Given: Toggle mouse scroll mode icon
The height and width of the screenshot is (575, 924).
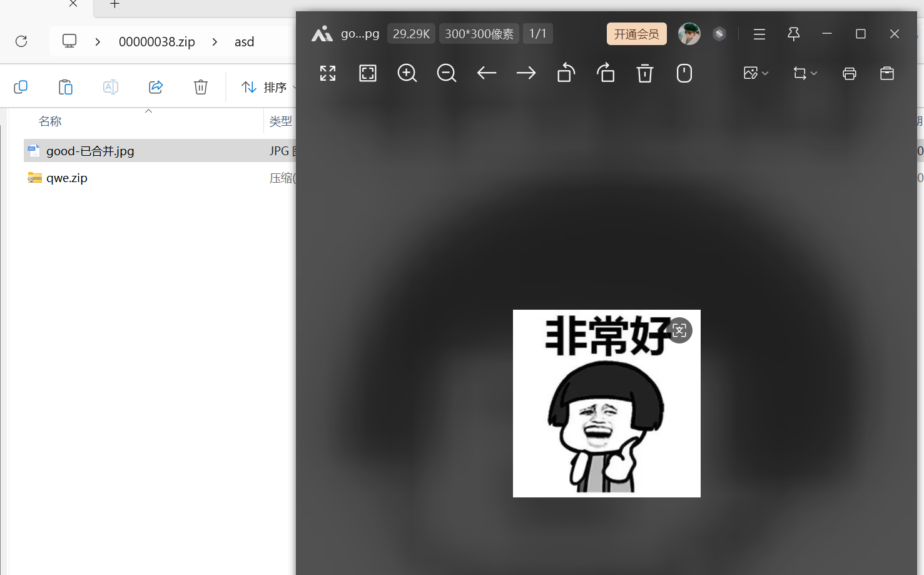Looking at the screenshot, I should coord(684,73).
